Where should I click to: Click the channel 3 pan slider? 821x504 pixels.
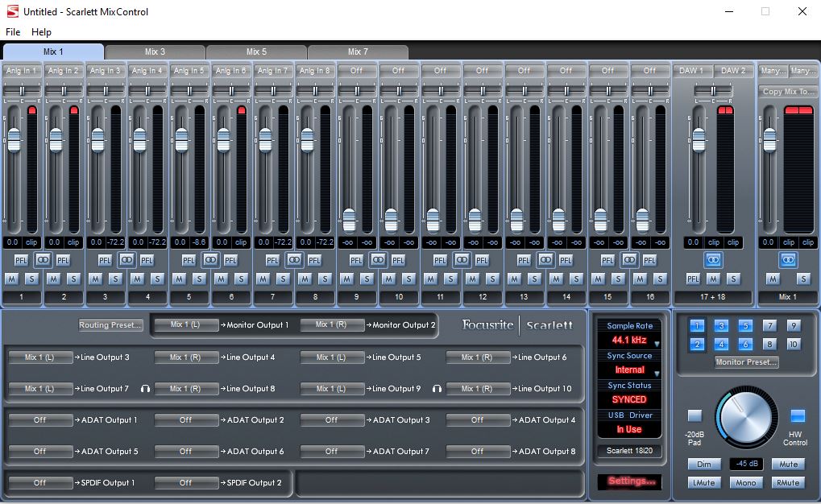(106, 91)
